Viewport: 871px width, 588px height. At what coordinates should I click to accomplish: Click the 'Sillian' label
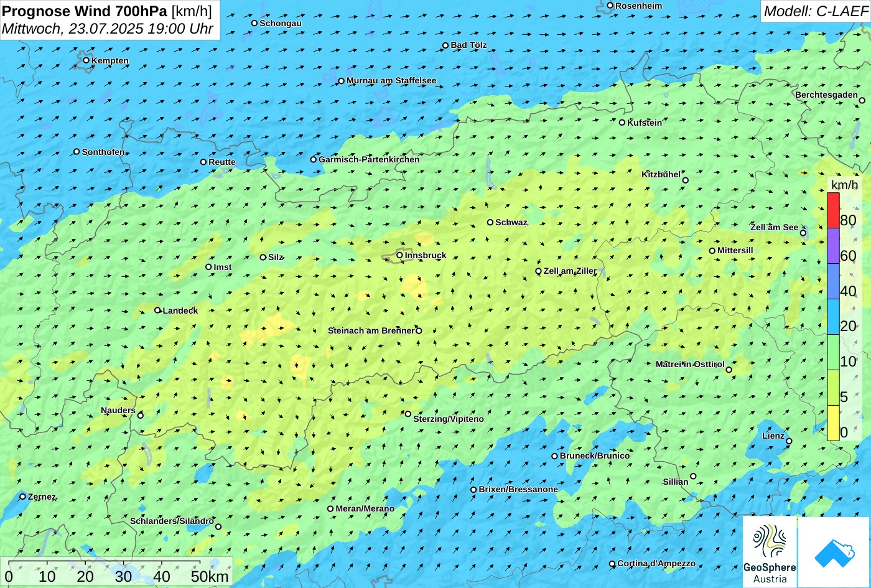(x=676, y=482)
